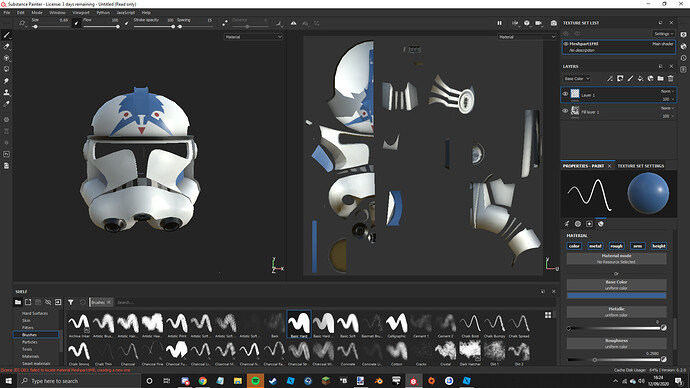The width and height of the screenshot is (690, 388).
Task: Add a smart material layer icon
Action: 650,78
